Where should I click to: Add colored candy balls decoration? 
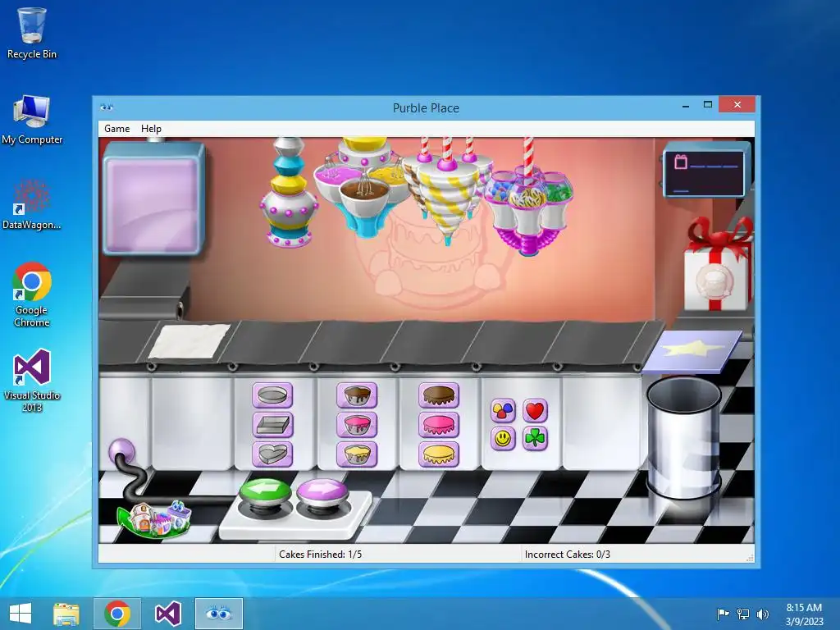click(503, 411)
